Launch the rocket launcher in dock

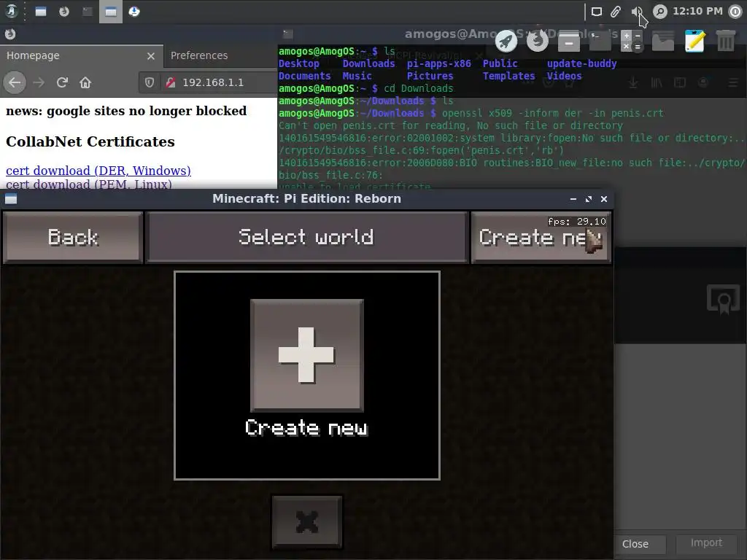click(x=506, y=42)
